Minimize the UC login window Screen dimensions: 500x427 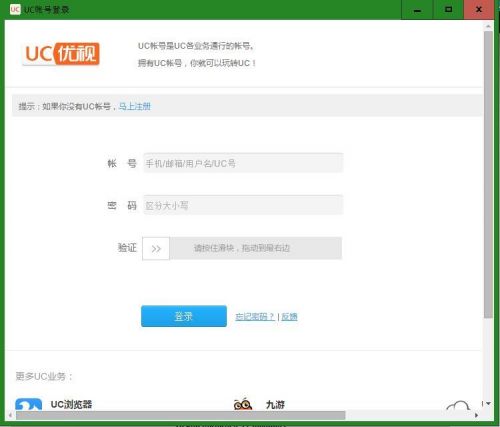417,10
